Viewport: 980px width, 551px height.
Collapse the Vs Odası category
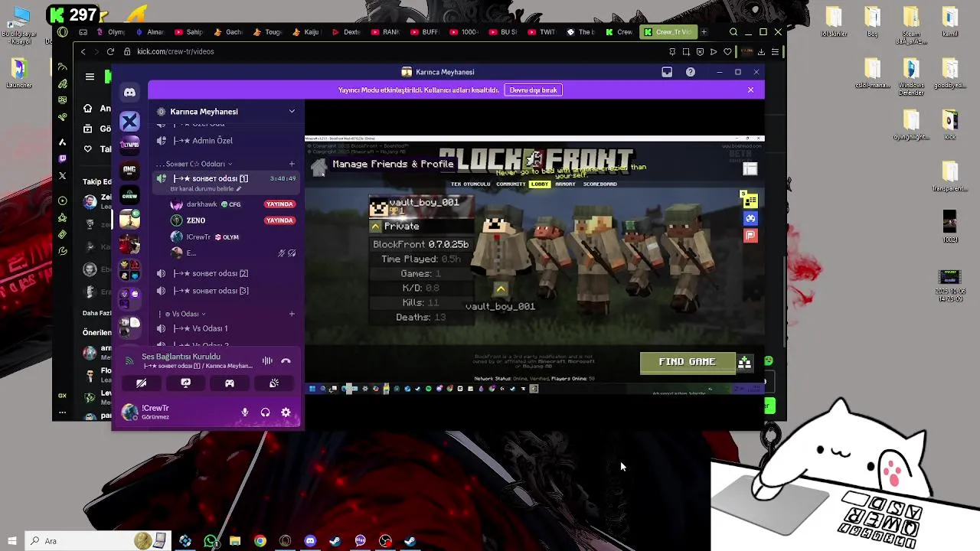pyautogui.click(x=185, y=314)
